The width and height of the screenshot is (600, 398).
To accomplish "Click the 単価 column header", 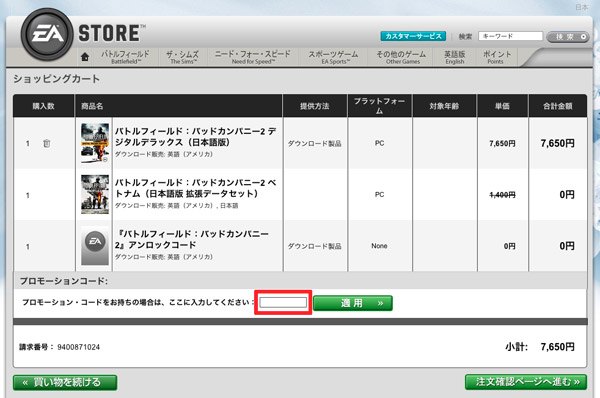I will [x=502, y=106].
